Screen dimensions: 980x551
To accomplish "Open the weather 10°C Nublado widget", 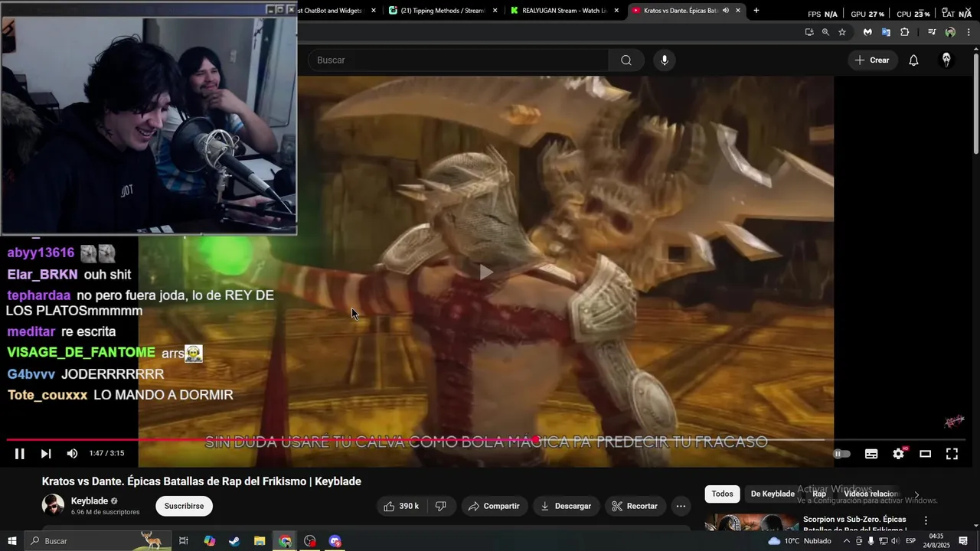I will pyautogui.click(x=799, y=541).
